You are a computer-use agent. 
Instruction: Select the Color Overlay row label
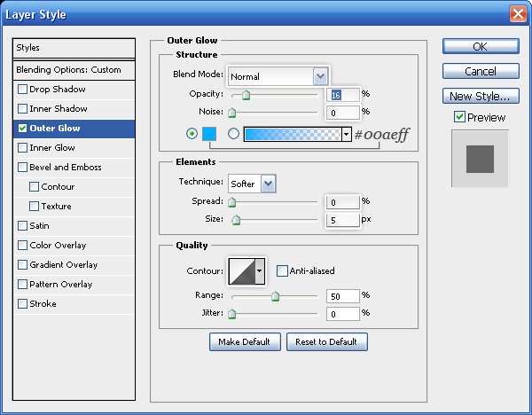pyautogui.click(x=58, y=246)
